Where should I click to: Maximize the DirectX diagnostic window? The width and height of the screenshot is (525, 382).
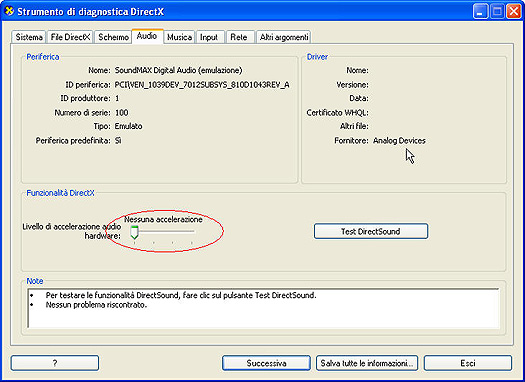tap(497, 12)
